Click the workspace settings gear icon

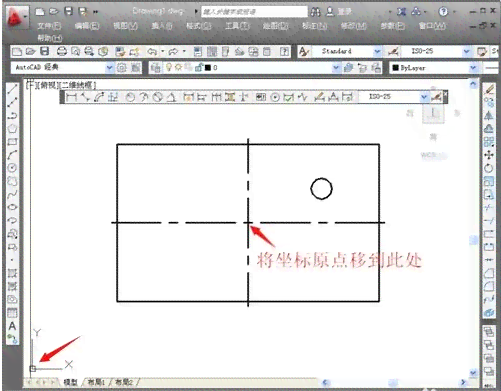(x=122, y=68)
